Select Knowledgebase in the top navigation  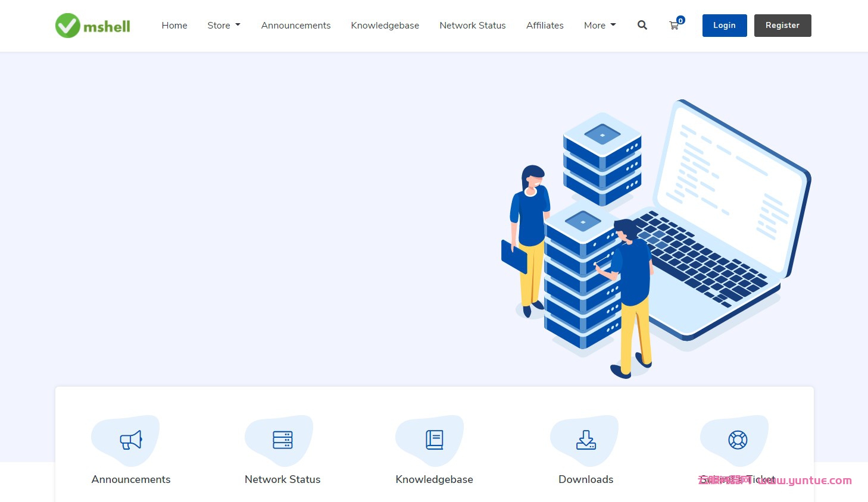(x=385, y=26)
